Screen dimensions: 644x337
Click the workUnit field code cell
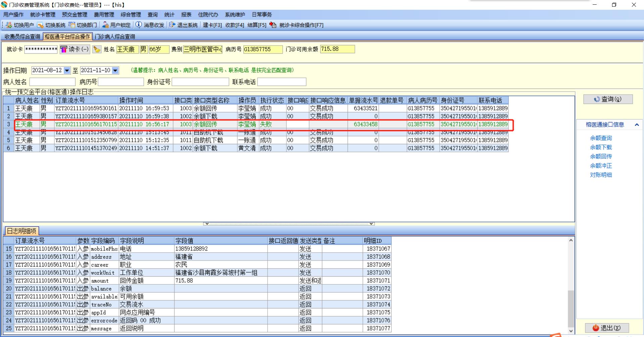(104, 273)
